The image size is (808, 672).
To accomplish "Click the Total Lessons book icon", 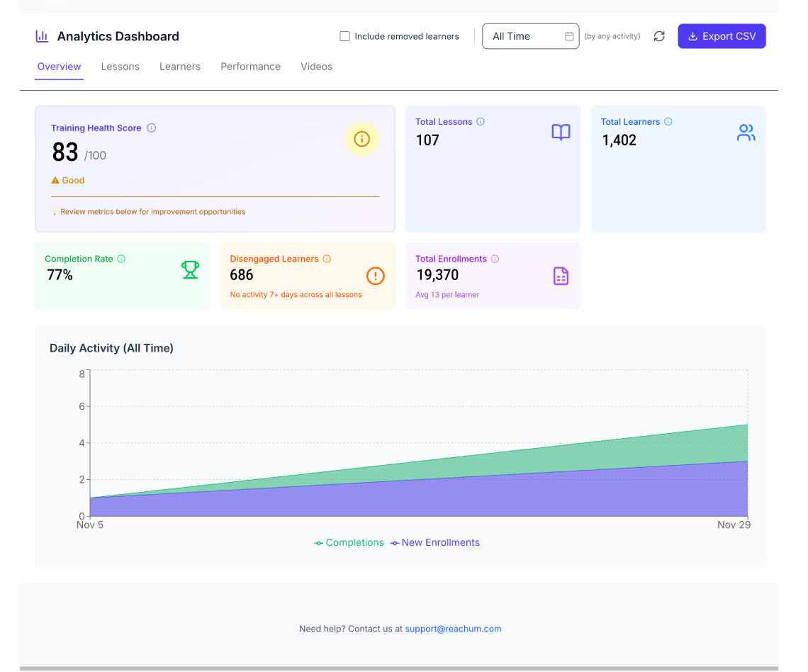I will tap(561, 133).
